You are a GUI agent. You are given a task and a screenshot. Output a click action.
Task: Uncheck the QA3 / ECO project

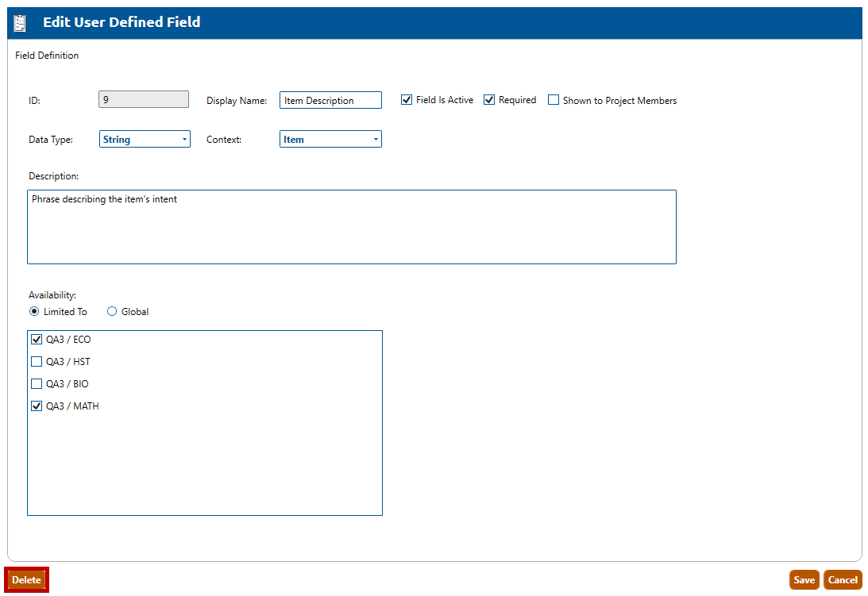click(x=37, y=340)
